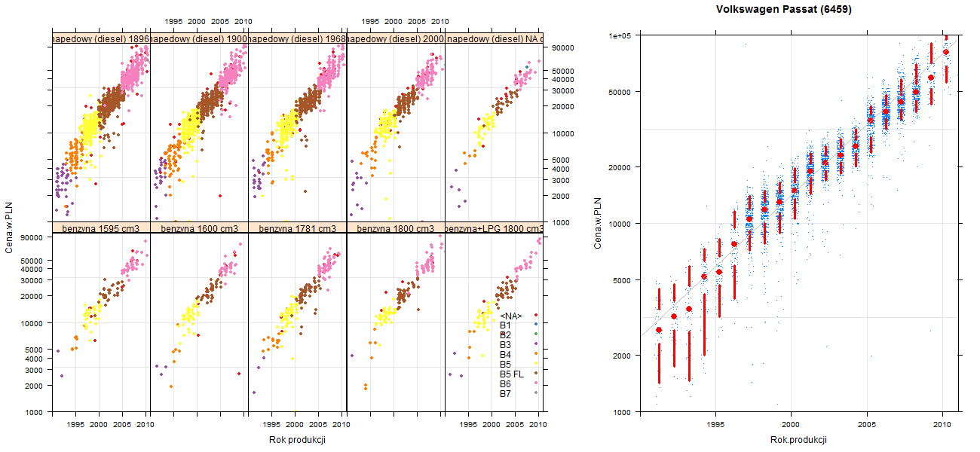Screen dimensions: 980x452
Task: Select the "B3" legend label
Action: (x=505, y=344)
